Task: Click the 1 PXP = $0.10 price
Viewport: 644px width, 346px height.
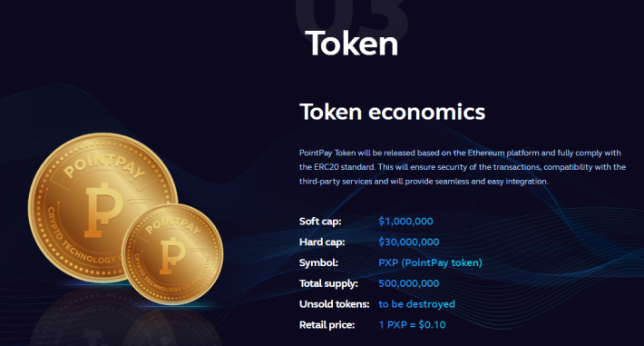Action: pyautogui.click(x=412, y=325)
